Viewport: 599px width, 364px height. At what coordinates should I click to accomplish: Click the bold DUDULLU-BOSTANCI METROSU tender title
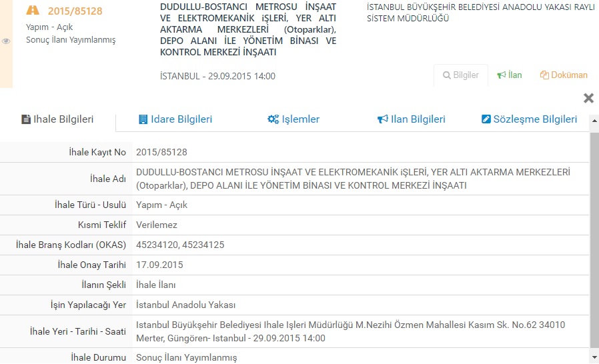point(248,29)
